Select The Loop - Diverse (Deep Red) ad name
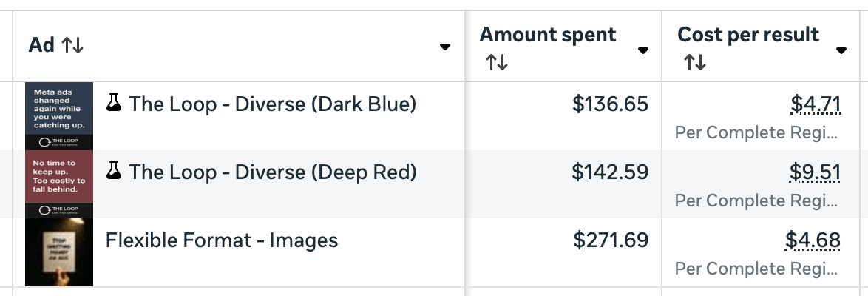Image resolution: width=868 pixels, height=296 pixels. [x=273, y=172]
